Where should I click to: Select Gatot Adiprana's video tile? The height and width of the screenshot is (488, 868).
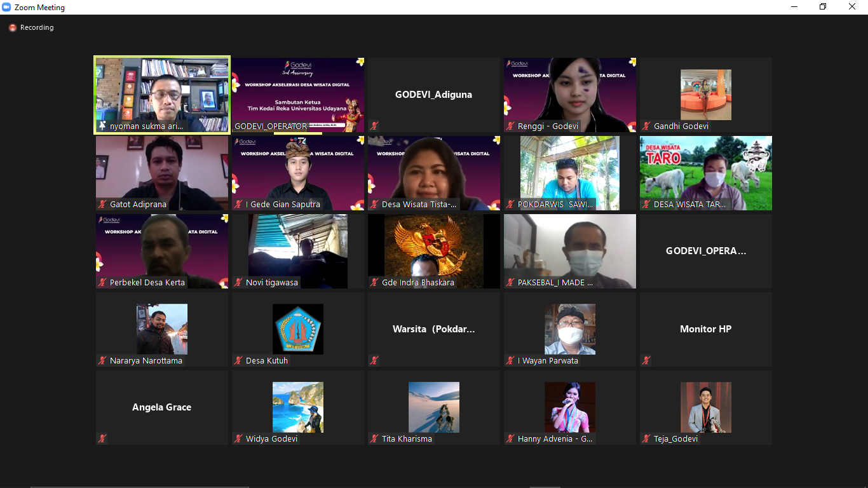[x=161, y=173]
